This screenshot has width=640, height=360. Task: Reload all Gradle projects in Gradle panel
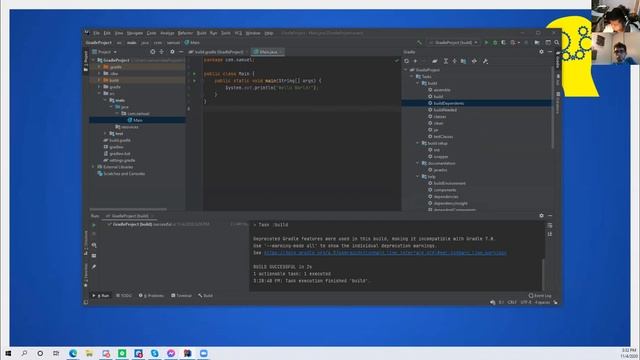coord(407,61)
